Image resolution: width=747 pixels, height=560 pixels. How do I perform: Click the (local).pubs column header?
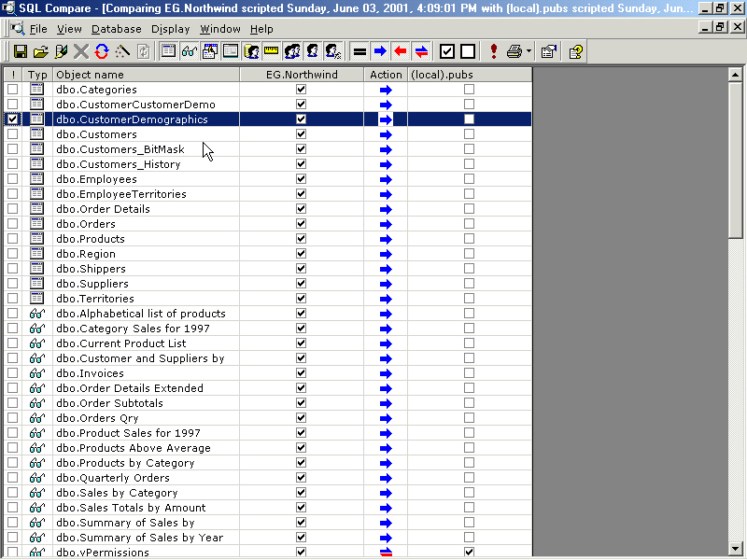[470, 75]
